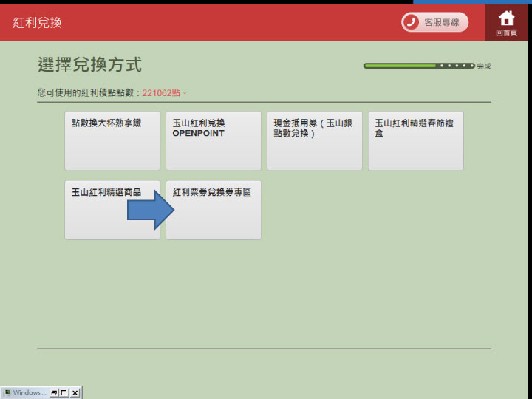The image size is (532, 399).
Task: Call the 客服專線 customer service button
Action: [434, 22]
